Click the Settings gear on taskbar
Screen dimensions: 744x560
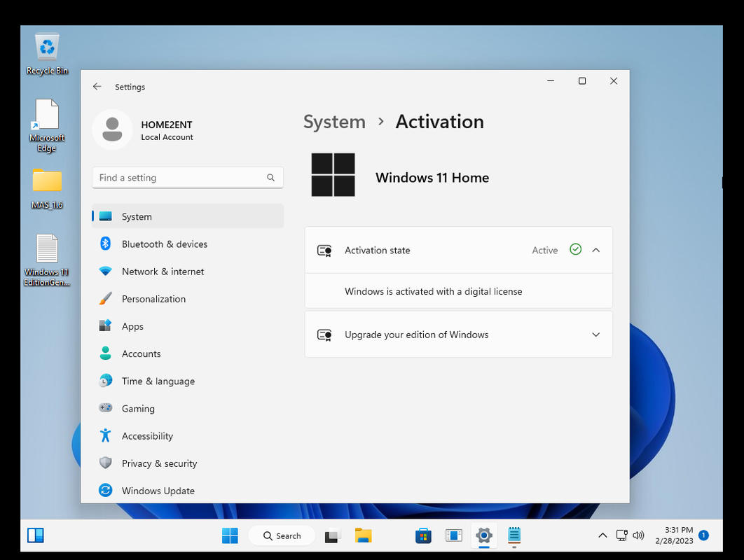click(484, 535)
